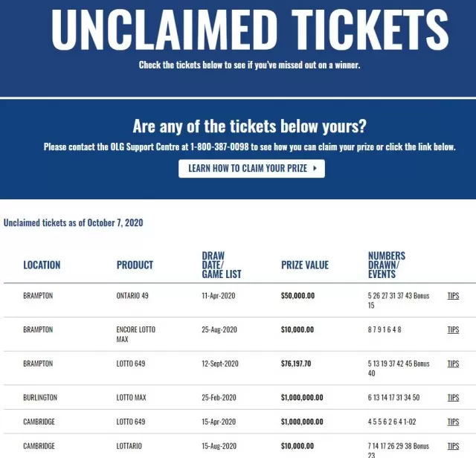The image size is (476, 458).
Task: Open TIPS link for Cambridge Lotto 649 ticket
Action: coord(453,422)
